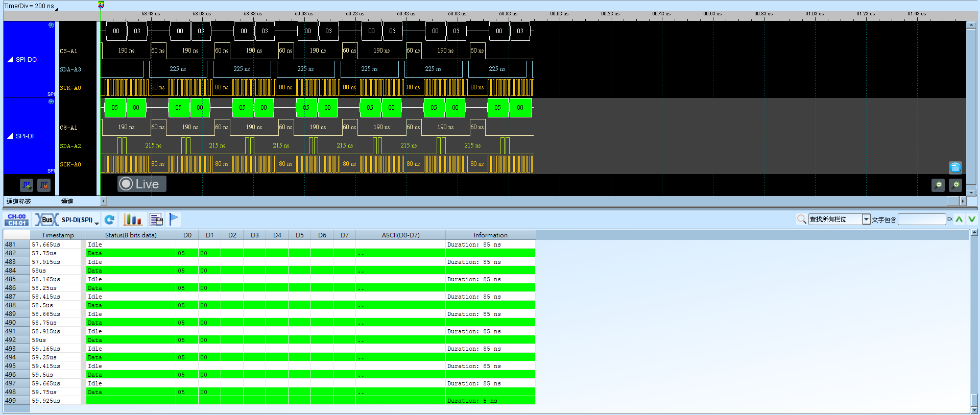Image resolution: width=980 pixels, height=415 pixels.
Task: Click the blue flag marker icon
Action: click(x=174, y=219)
